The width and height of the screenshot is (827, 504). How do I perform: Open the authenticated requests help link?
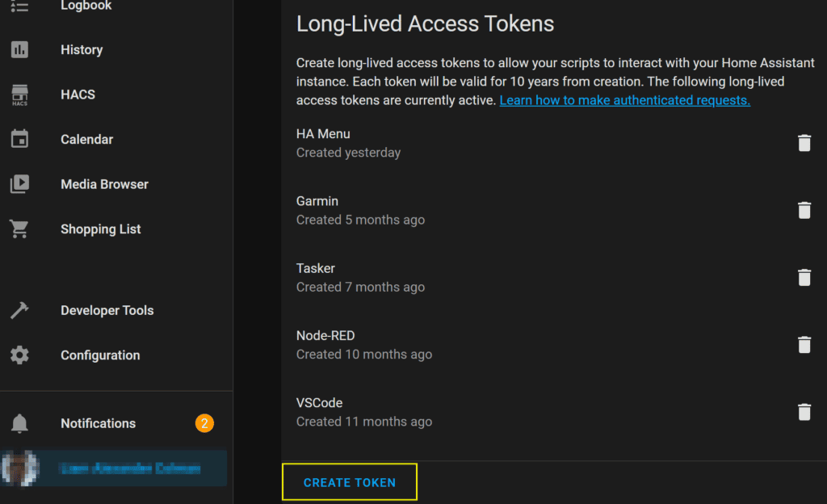click(x=624, y=100)
